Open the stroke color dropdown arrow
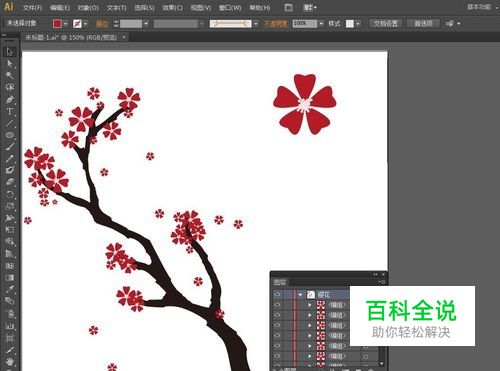 (x=86, y=24)
